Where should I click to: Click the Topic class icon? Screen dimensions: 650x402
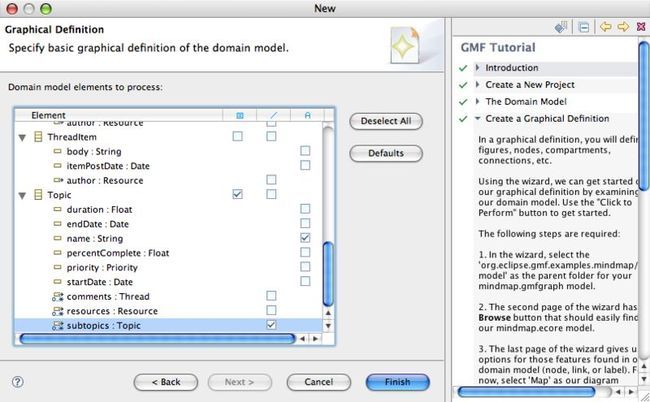coord(38,195)
